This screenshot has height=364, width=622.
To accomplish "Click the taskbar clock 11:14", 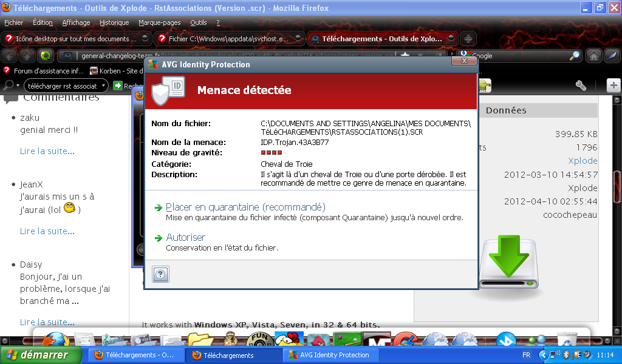I will point(606,356).
